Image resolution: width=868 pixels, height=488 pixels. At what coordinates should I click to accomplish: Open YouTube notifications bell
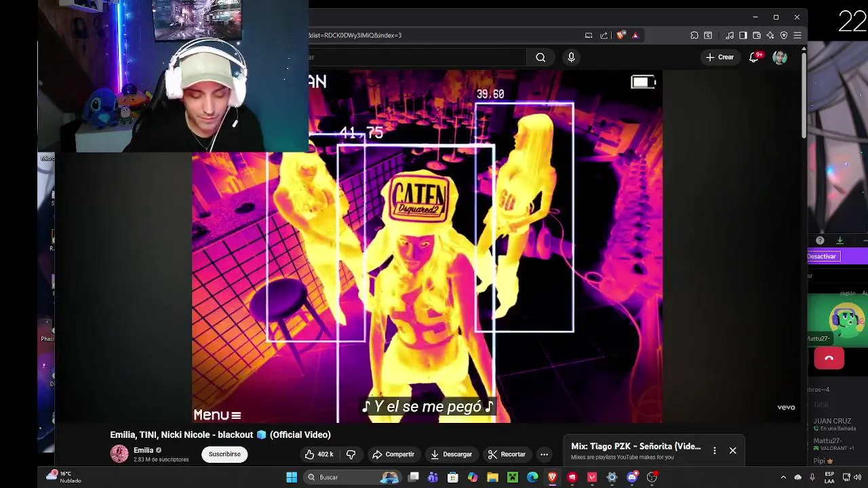pyautogui.click(x=754, y=58)
